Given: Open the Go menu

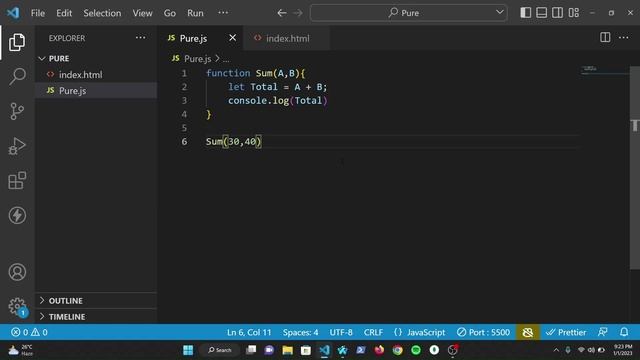Looking at the screenshot, I should [170, 13].
